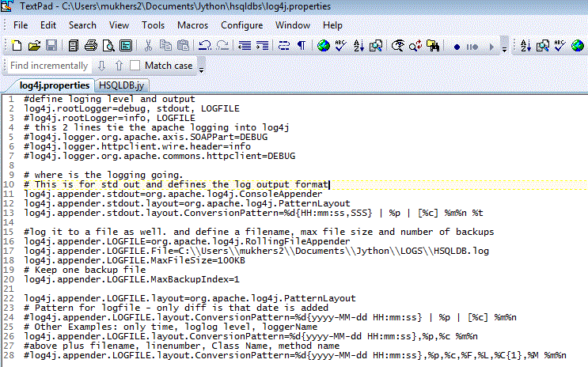
Task: Toggle visible spaces with the paragraph mark icon
Action: tap(302, 46)
